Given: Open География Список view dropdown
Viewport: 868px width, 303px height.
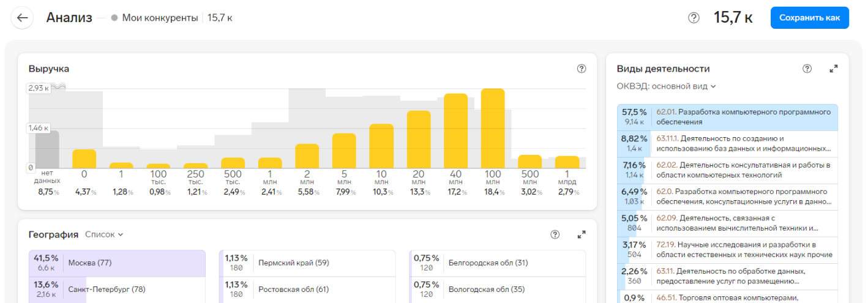Looking at the screenshot, I should pyautogui.click(x=104, y=234).
